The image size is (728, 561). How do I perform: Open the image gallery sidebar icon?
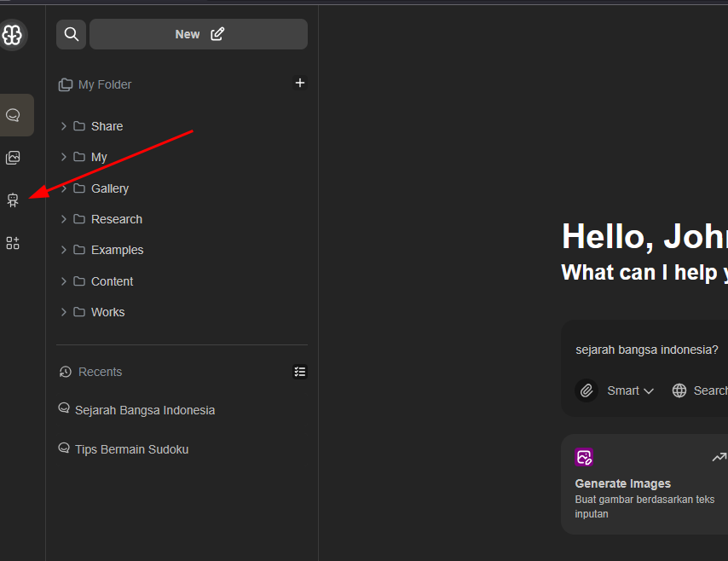click(13, 158)
